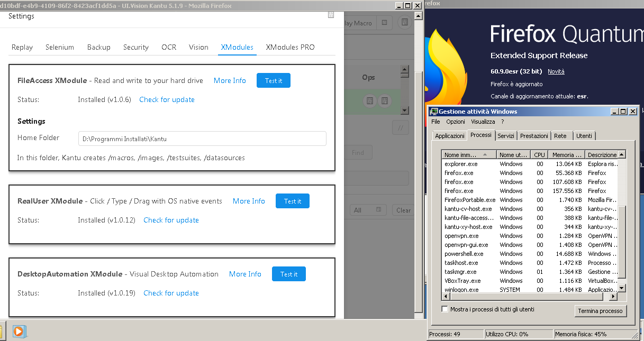Switch to the Servizi tab
The width and height of the screenshot is (644, 341).
coord(506,136)
